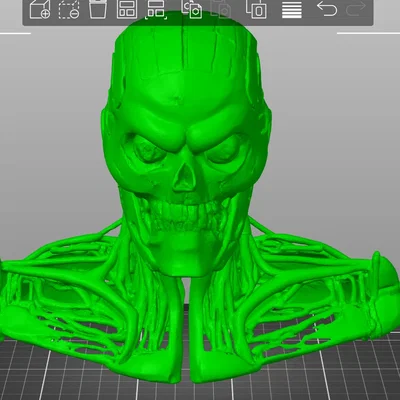Open the variable layer height tool
400x400 pixels.
[x=292, y=9]
